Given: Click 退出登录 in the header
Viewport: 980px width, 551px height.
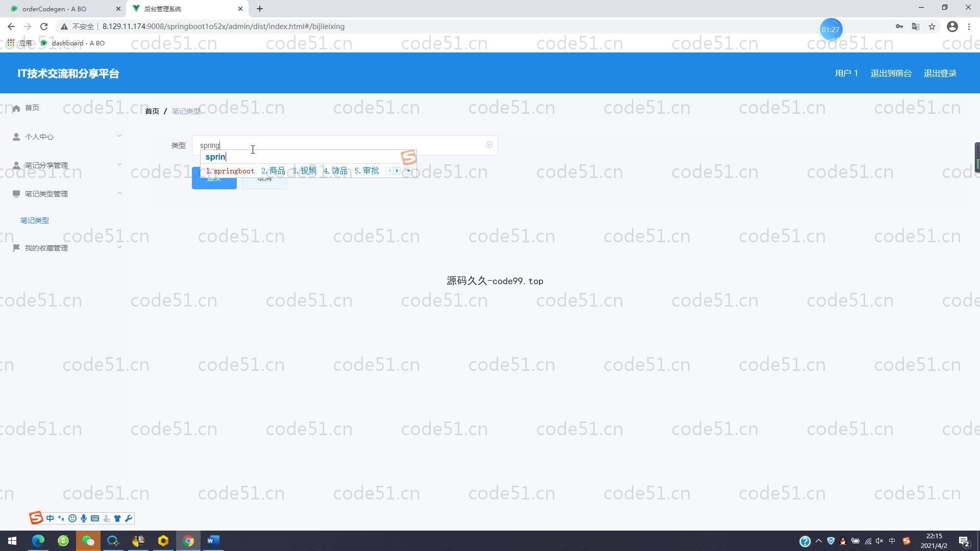Looking at the screenshot, I should click(x=940, y=73).
